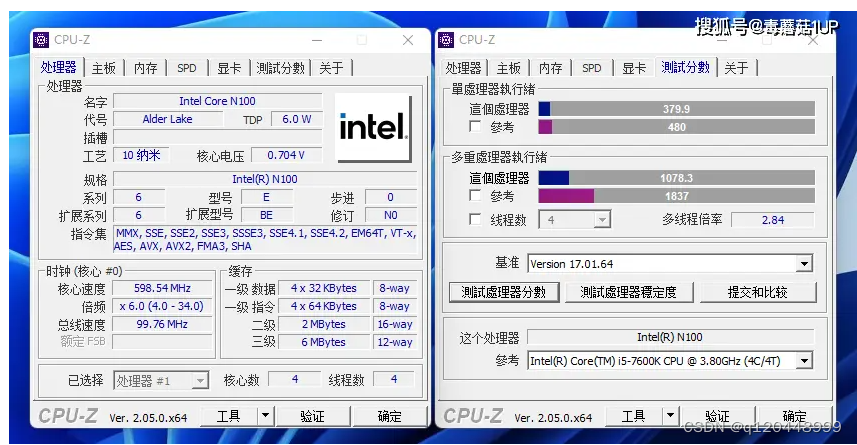Screen dimensions: 857x445
Task: Enable 參考 checkbox under multi-thread score
Action: pyautogui.click(x=475, y=196)
